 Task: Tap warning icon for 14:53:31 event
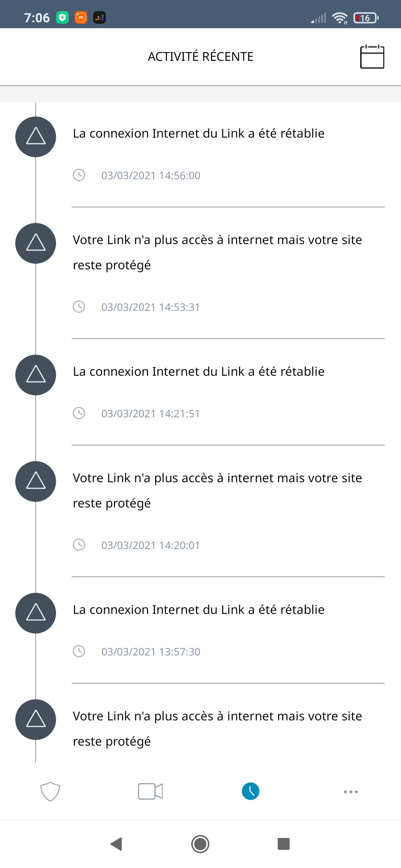[x=36, y=243]
